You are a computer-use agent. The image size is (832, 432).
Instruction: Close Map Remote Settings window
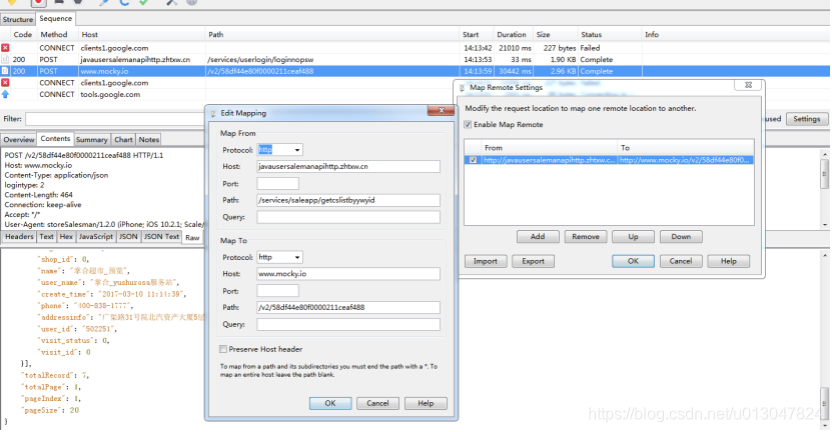tap(748, 85)
